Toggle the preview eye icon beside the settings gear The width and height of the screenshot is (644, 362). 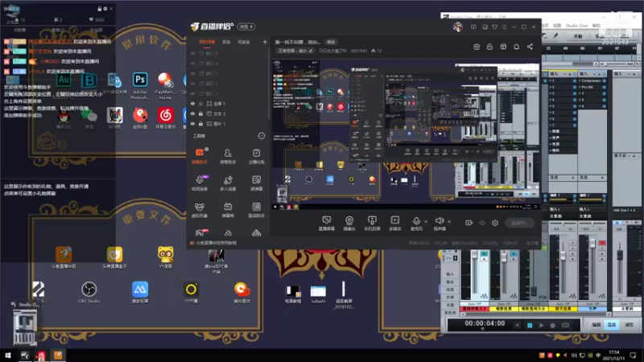click(482, 223)
